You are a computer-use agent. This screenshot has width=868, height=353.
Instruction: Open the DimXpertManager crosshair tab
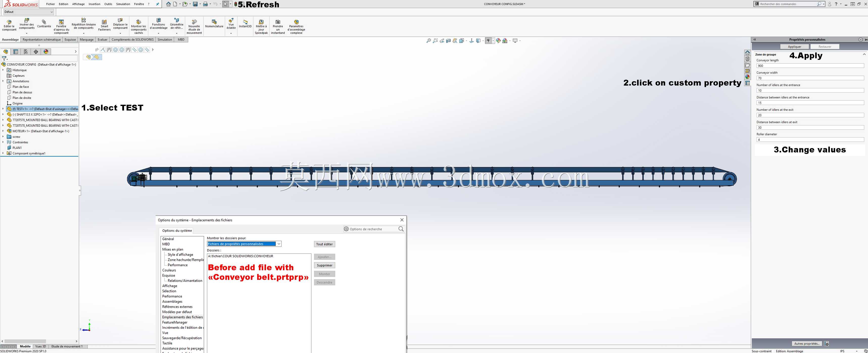[x=36, y=51]
